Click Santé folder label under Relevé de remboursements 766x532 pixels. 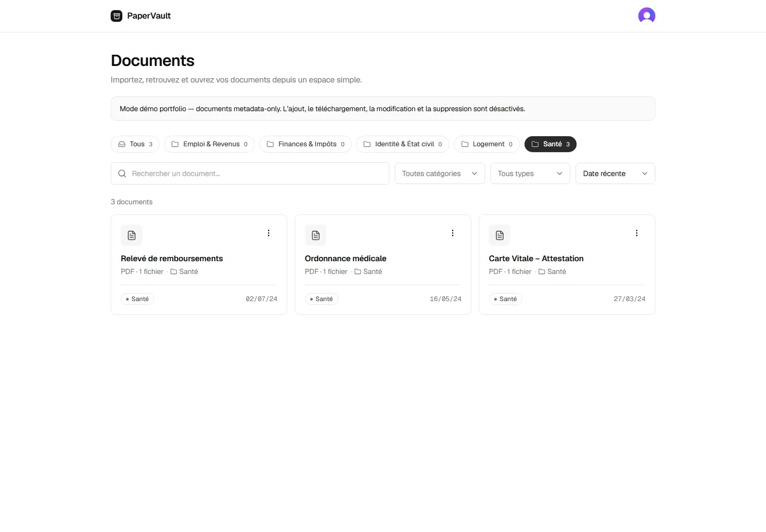pyautogui.click(x=184, y=272)
